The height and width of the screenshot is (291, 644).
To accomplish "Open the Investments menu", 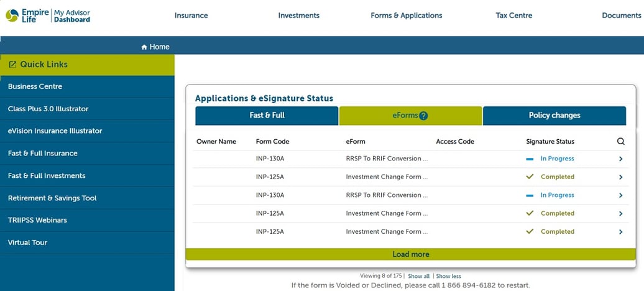I will tap(298, 16).
